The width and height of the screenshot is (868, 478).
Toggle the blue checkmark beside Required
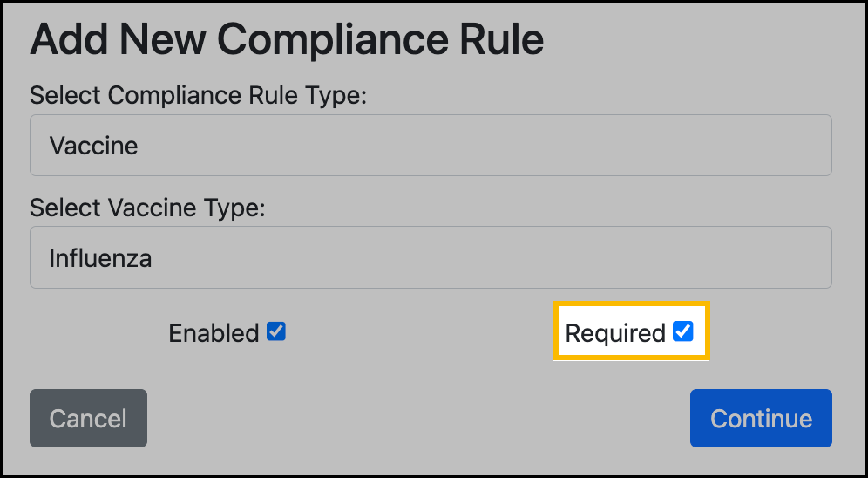(x=683, y=332)
